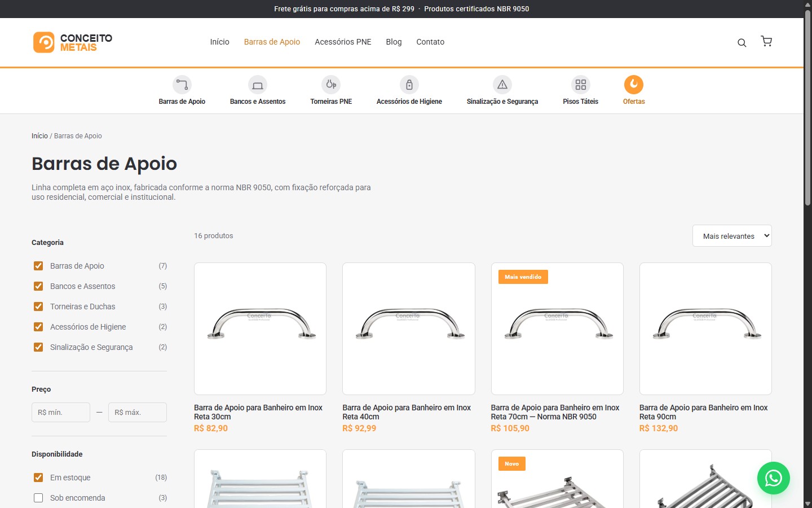This screenshot has width=812, height=508.
Task: Go to Início in the top menu
Action: click(x=219, y=42)
